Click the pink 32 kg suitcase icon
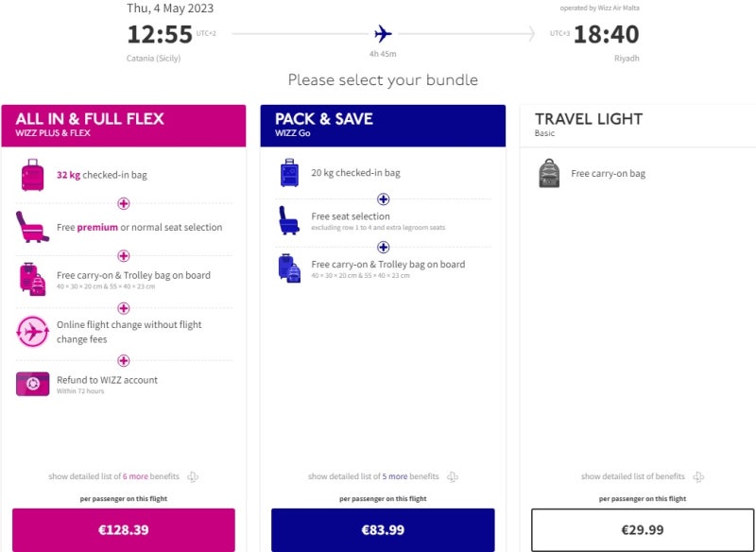756x552 pixels. [x=33, y=175]
